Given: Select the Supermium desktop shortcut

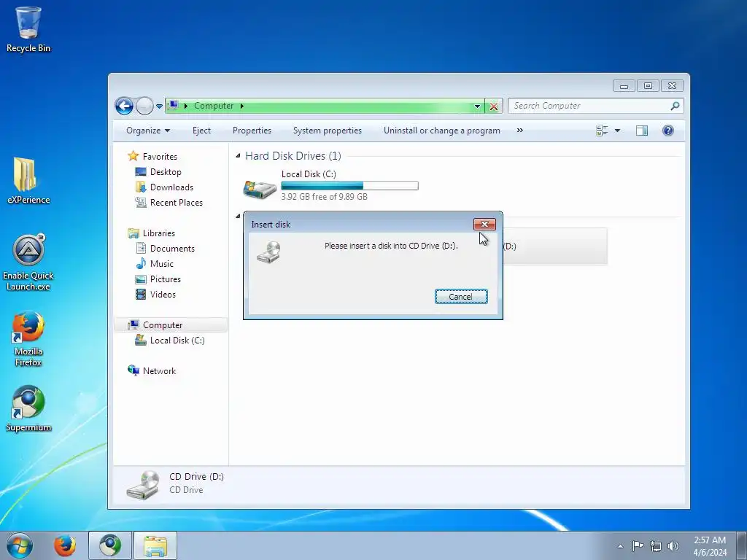Looking at the screenshot, I should (28, 408).
